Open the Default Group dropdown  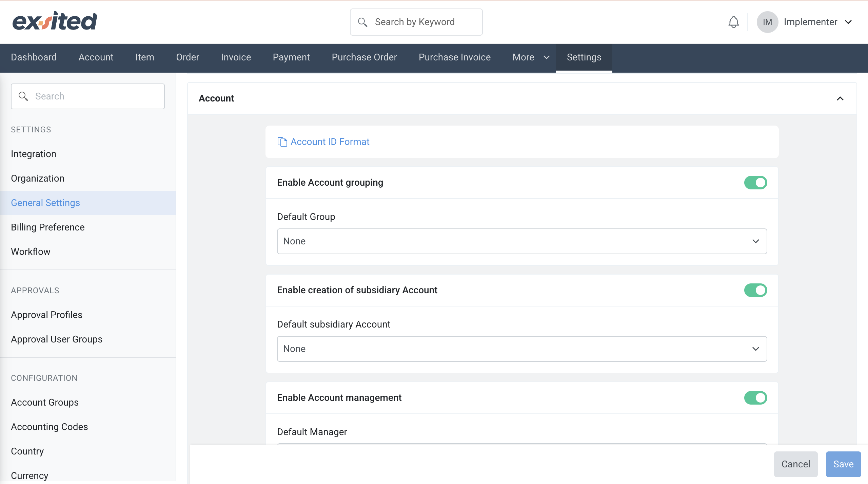pyautogui.click(x=522, y=241)
